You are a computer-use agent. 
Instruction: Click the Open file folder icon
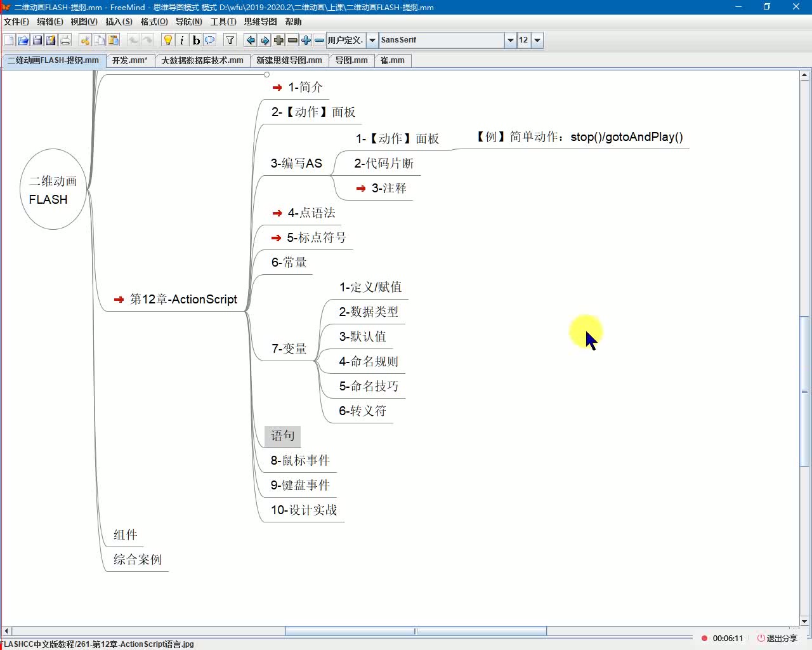click(23, 40)
